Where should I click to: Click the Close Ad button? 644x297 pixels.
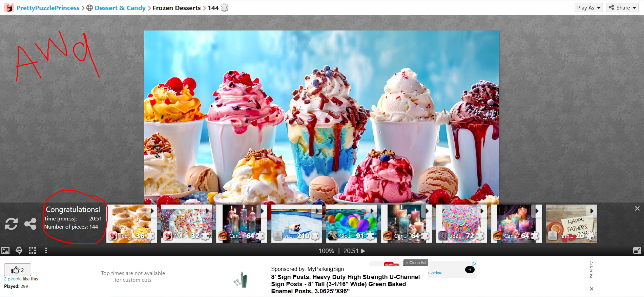(x=416, y=263)
